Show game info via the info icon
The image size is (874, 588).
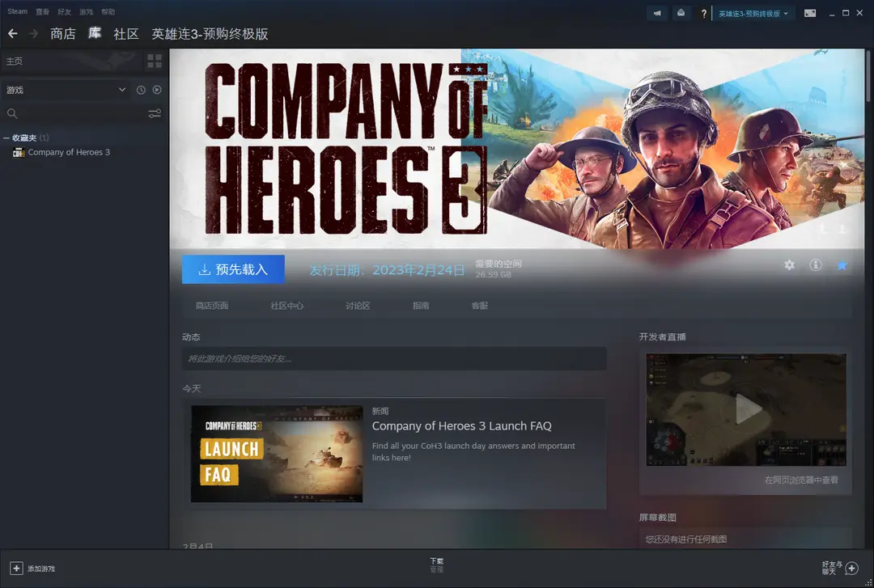[x=816, y=265]
